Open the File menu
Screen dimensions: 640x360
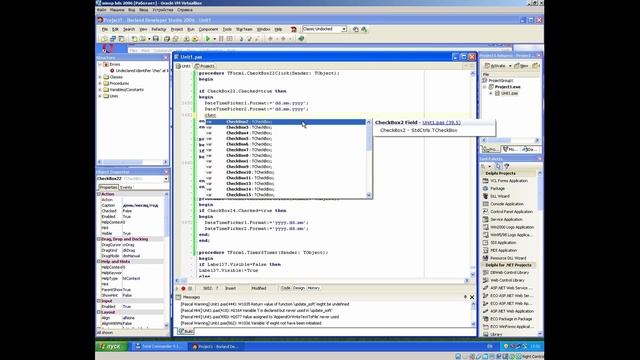click(105, 29)
